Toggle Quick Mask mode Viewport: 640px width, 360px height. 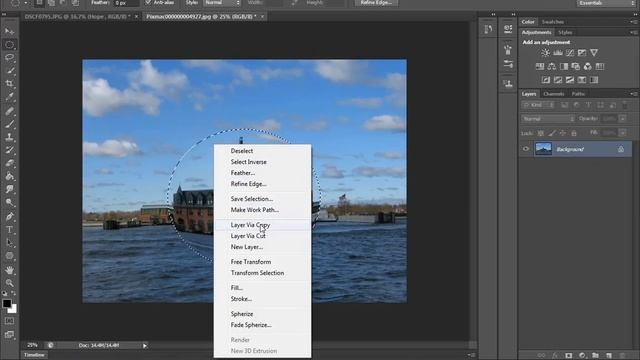pos(9,321)
